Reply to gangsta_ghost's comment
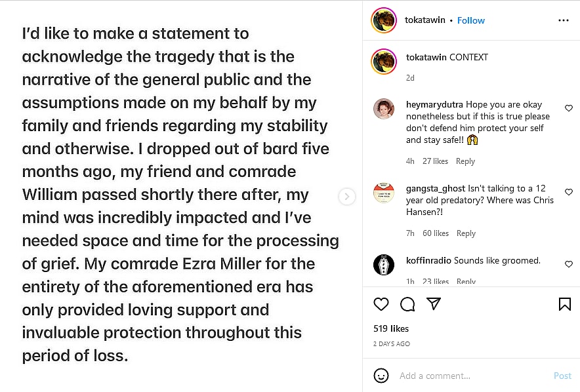Image resolution: width=580 pixels, height=392 pixels. (x=466, y=233)
